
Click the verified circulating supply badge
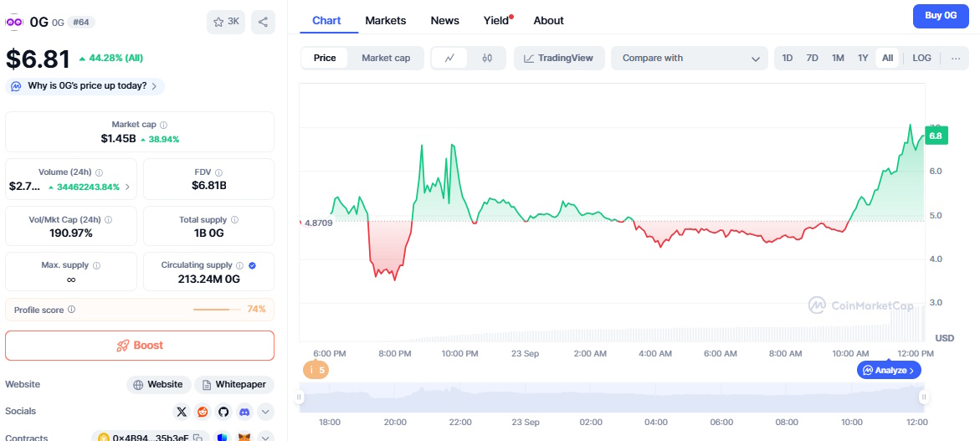253,265
